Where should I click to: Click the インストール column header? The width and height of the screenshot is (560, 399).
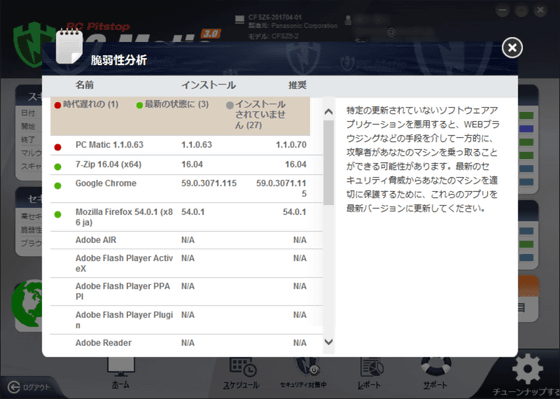[x=209, y=85]
